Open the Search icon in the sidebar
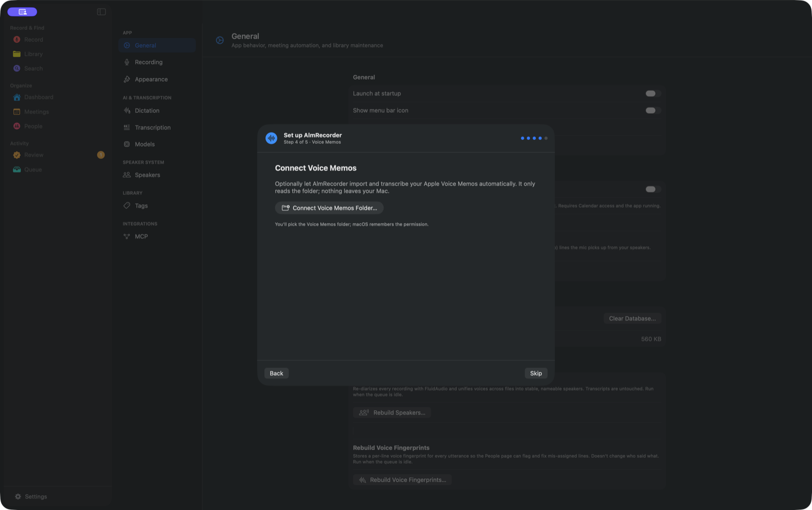 pos(17,69)
